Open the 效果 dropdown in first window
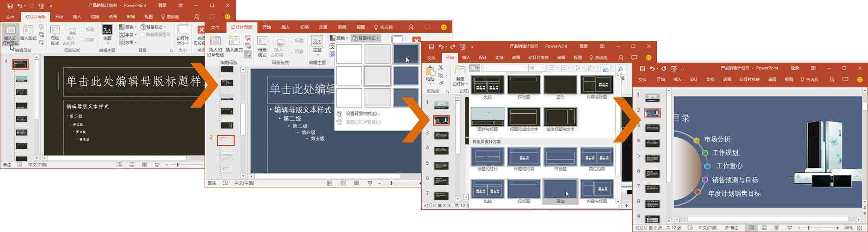 127,42
